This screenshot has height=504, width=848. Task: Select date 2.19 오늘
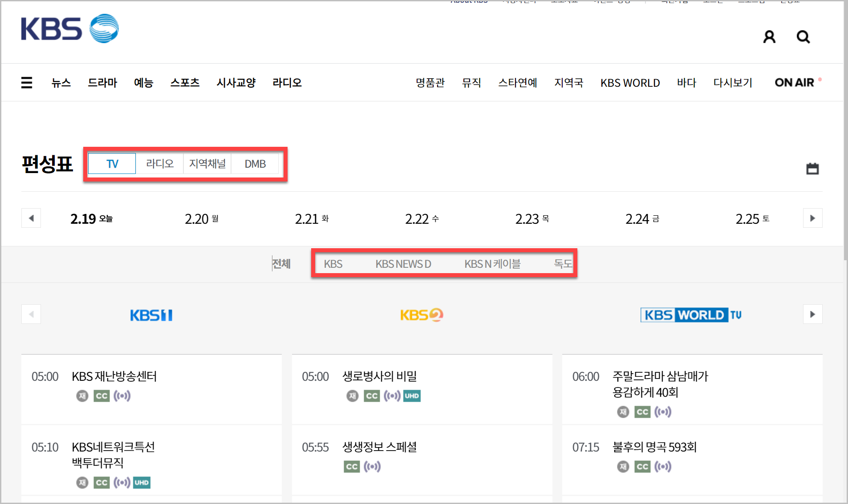(92, 218)
